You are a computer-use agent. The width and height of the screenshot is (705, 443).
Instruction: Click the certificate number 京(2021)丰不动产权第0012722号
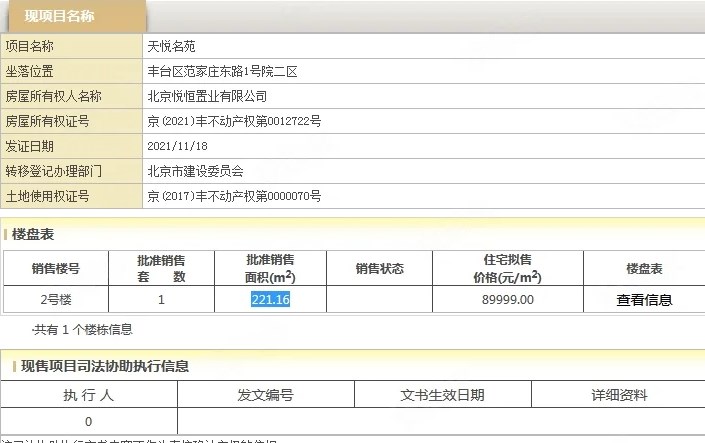(x=234, y=121)
